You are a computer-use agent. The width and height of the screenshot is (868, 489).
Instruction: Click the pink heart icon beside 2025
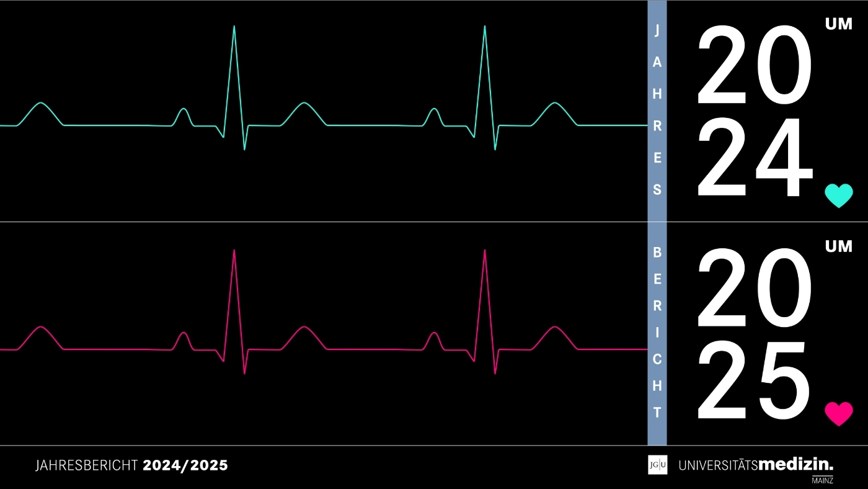click(x=838, y=413)
